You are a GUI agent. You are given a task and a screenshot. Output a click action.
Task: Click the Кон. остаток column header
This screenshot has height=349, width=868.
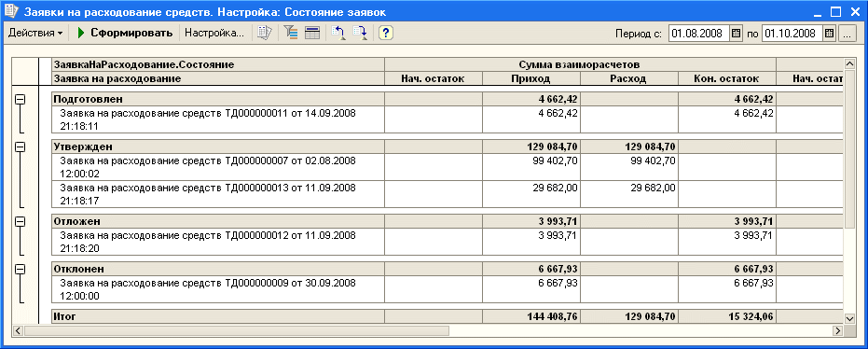point(727,78)
